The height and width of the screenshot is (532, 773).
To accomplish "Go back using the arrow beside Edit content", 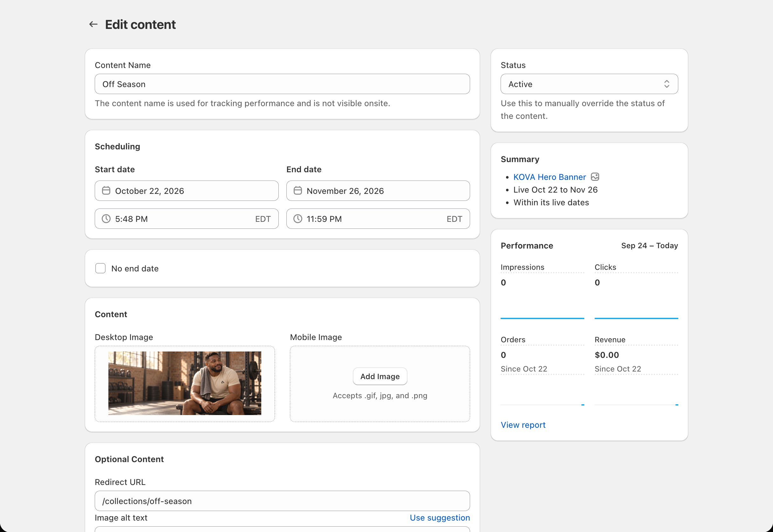I will tap(93, 24).
